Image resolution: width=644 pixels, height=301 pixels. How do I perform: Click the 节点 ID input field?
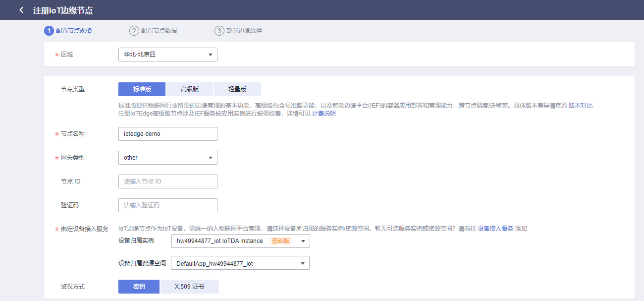click(167, 181)
